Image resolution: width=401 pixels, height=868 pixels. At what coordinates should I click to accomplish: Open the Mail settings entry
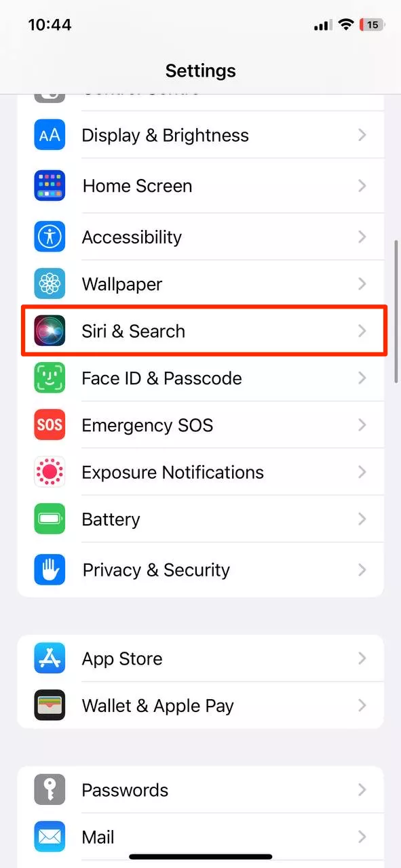click(200, 837)
